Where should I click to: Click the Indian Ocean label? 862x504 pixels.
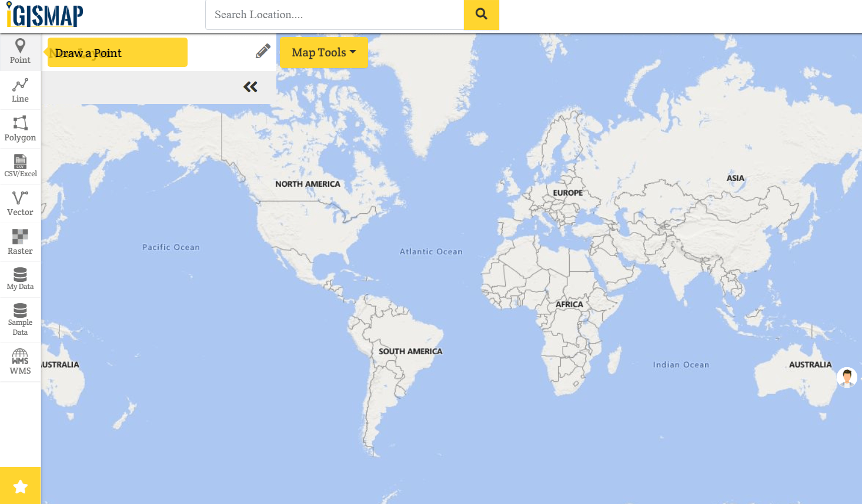(x=681, y=365)
